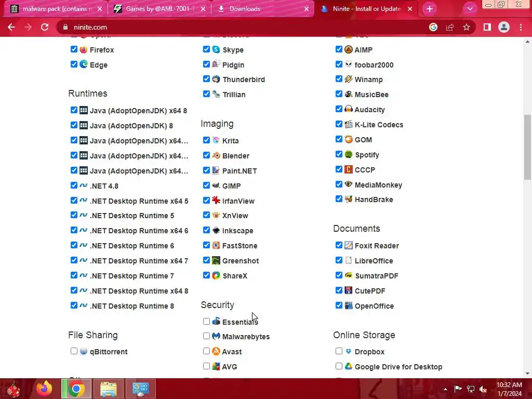532x399 pixels.
Task: Click the AIMP icon
Action: pyautogui.click(x=349, y=49)
